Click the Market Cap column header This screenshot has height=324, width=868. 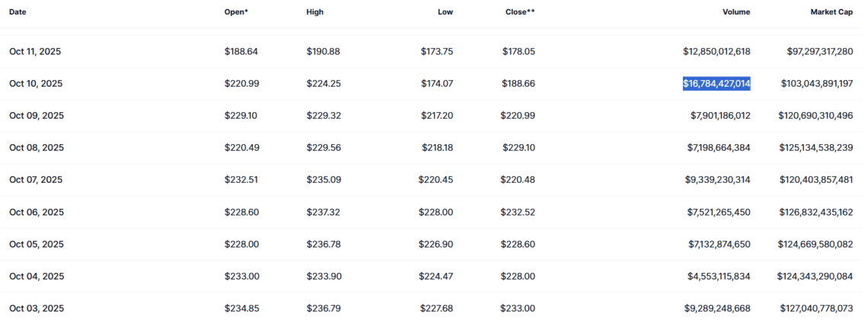pos(833,11)
